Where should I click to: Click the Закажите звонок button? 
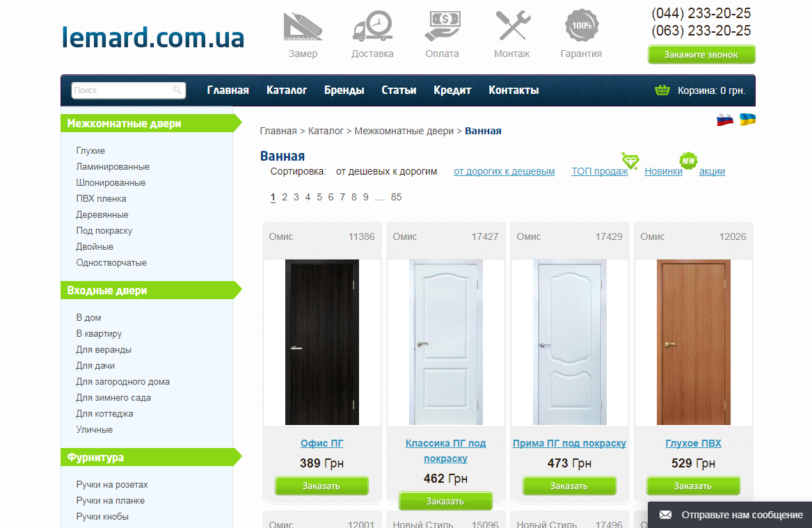tap(701, 54)
